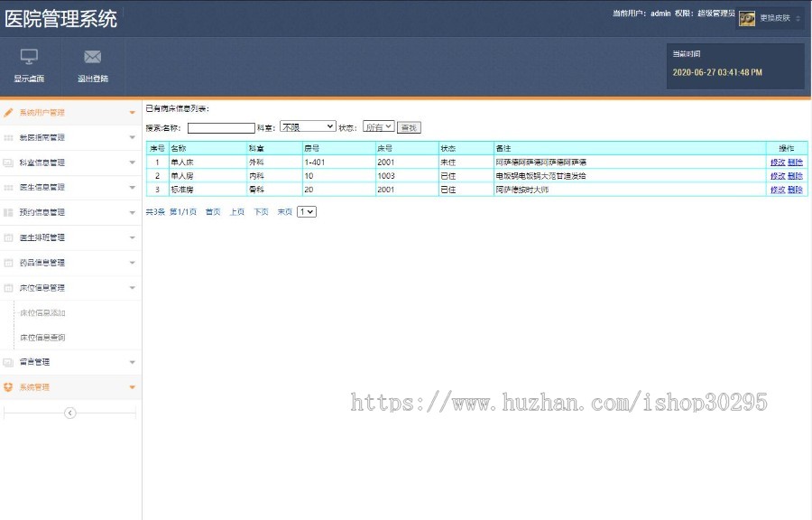This screenshot has width=812, height=520.
Task: Open the 状态 dropdown showing 所有
Action: coord(379,126)
